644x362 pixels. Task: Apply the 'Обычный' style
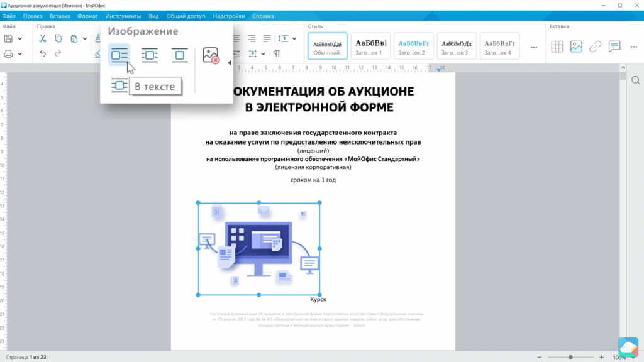pos(327,46)
